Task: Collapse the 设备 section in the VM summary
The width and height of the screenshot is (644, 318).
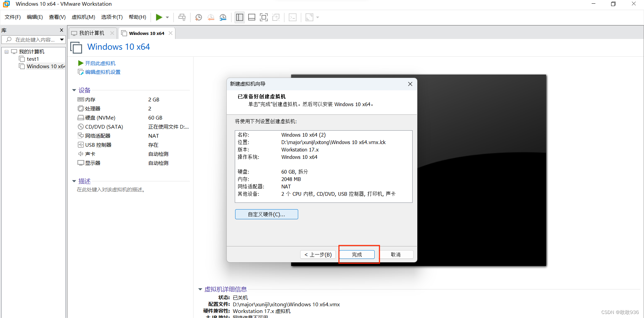Action: pyautogui.click(x=74, y=90)
